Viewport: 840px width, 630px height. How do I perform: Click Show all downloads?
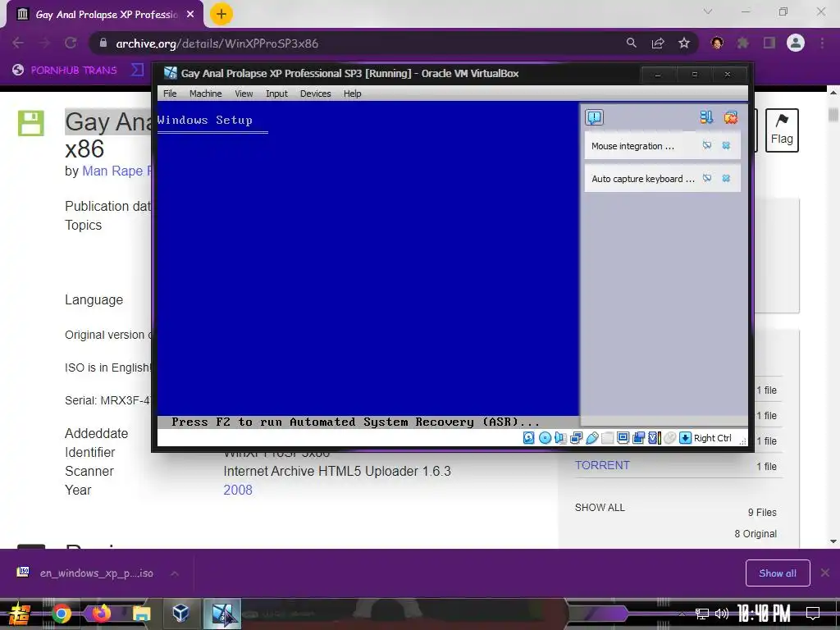tap(778, 573)
